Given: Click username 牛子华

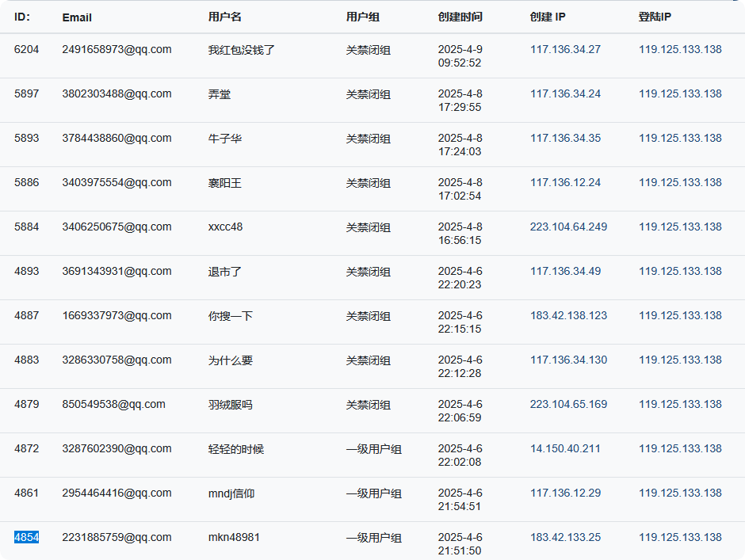Looking at the screenshot, I should pos(225,139).
